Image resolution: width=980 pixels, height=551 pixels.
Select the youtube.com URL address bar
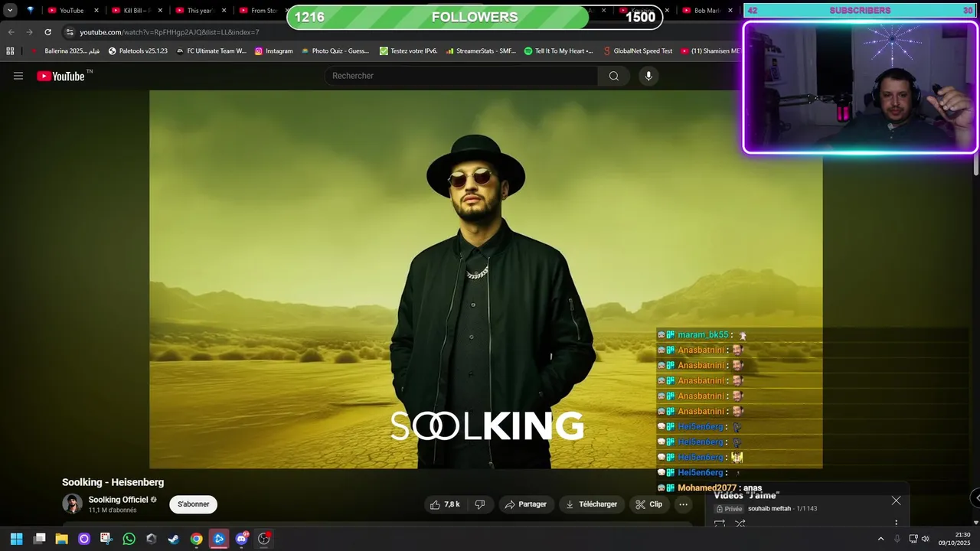[x=169, y=32]
